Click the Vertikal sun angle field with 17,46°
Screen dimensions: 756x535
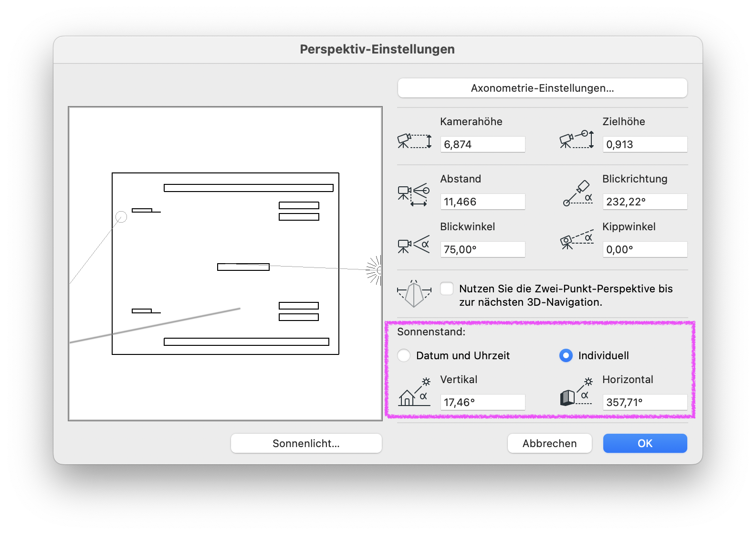coord(483,402)
